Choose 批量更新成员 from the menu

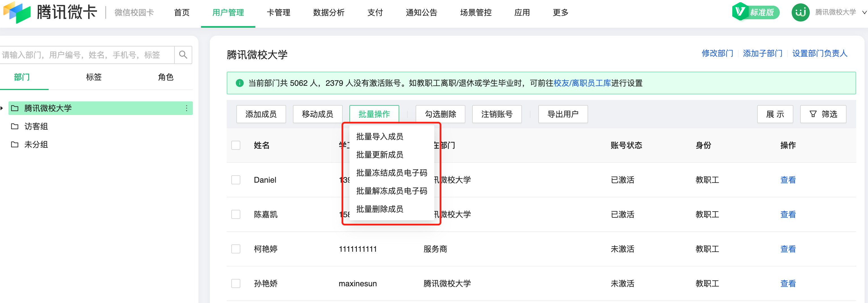click(x=380, y=155)
